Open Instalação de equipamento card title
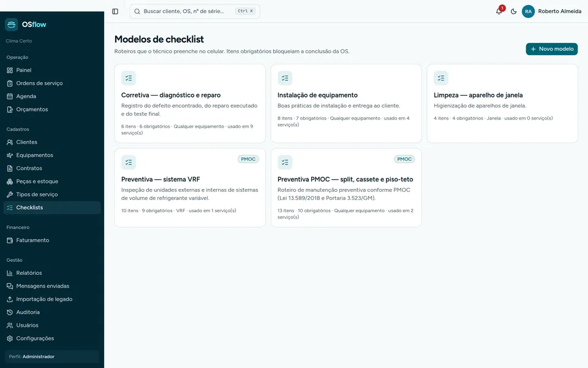This screenshot has width=588, height=368. point(318,96)
